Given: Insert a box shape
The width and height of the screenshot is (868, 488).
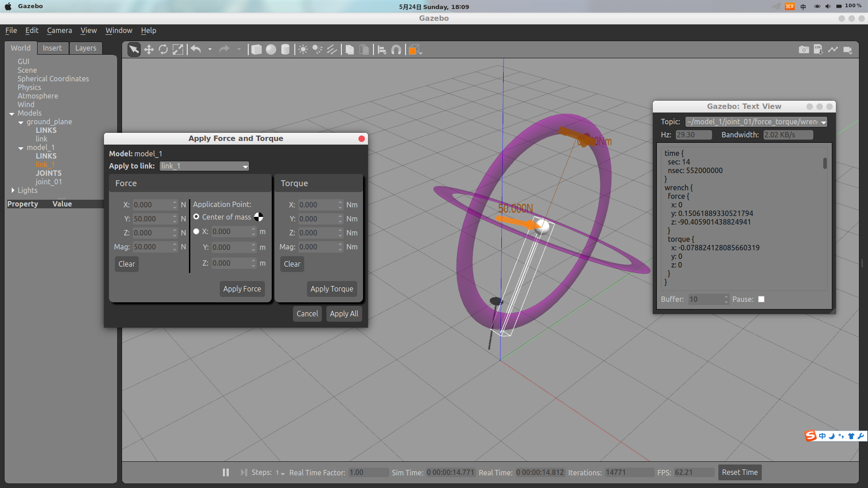Looking at the screenshot, I should (x=256, y=50).
